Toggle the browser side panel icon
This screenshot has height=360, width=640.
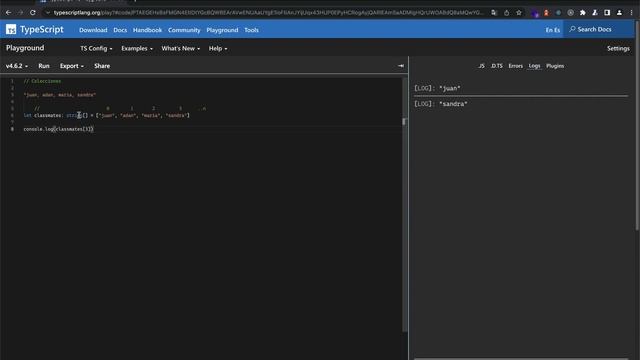coord(607,13)
